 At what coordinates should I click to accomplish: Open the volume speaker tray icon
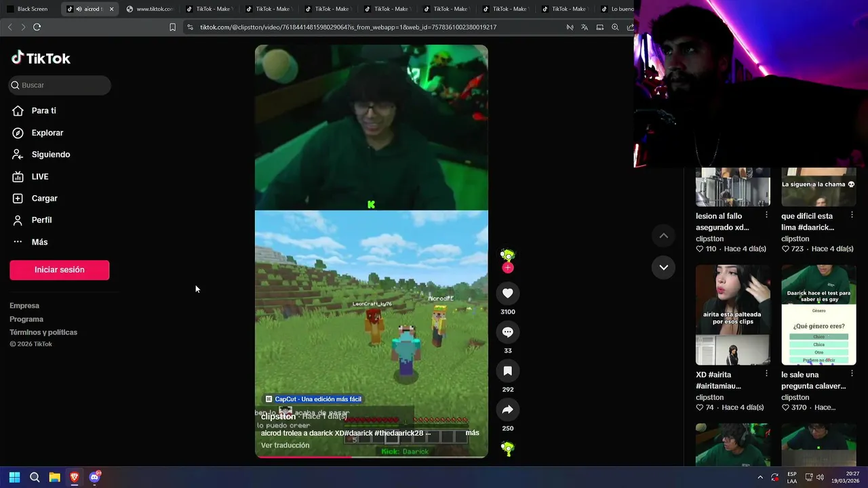click(821, 478)
